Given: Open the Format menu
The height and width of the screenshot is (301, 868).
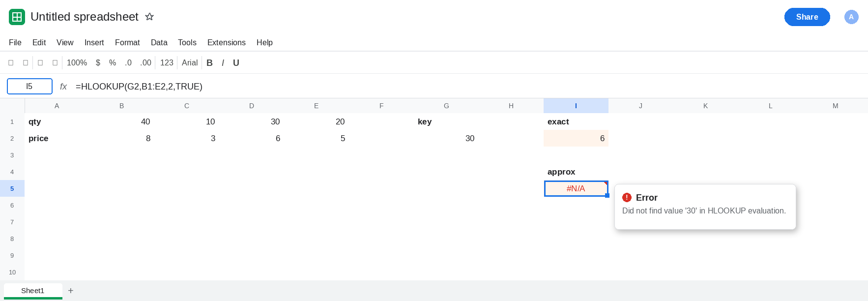Looking at the screenshot, I should pos(127,43).
